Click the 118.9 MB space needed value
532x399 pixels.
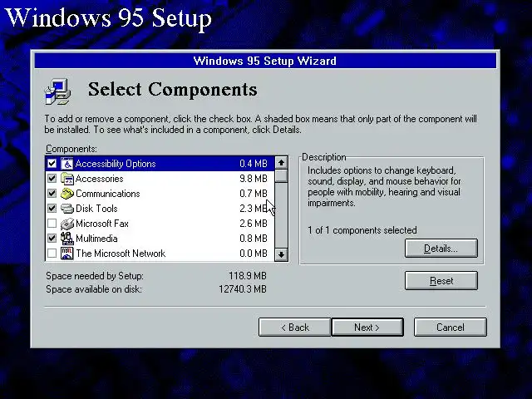tap(248, 276)
